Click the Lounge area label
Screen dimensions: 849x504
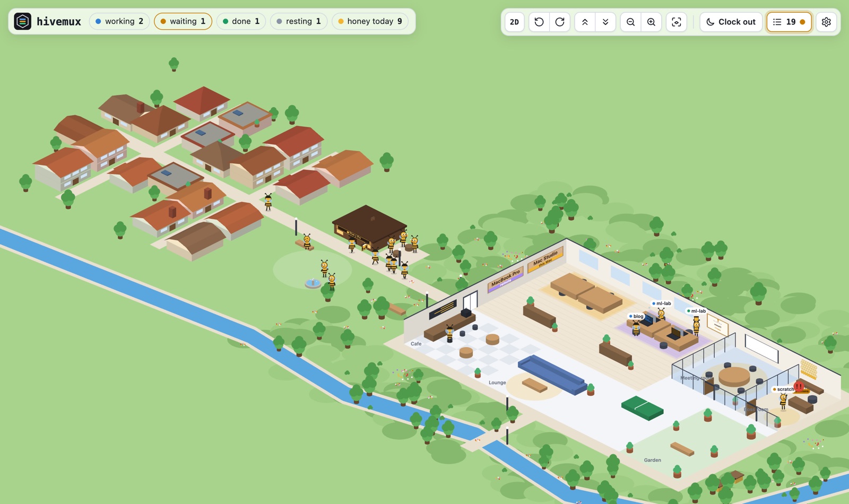[x=497, y=383]
